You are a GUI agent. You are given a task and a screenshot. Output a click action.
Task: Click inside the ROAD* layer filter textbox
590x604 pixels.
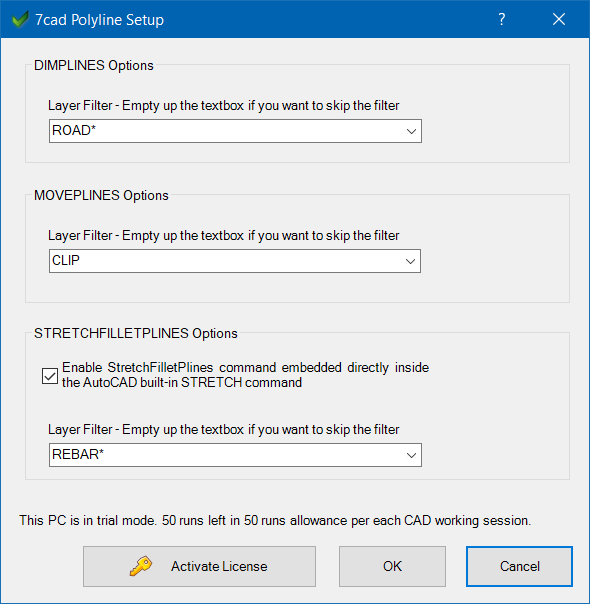coord(225,131)
